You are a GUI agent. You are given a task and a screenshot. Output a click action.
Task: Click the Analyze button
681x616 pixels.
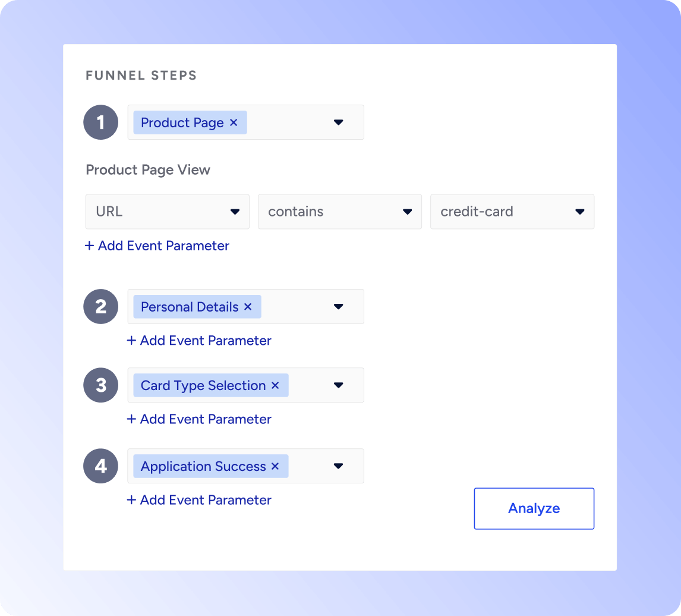coord(534,508)
